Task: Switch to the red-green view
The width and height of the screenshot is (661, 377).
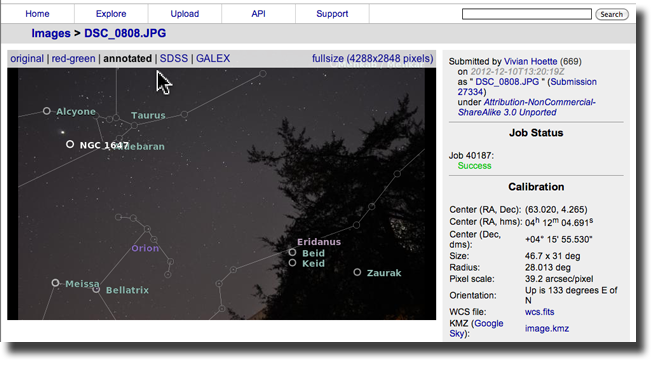Action: coord(73,59)
